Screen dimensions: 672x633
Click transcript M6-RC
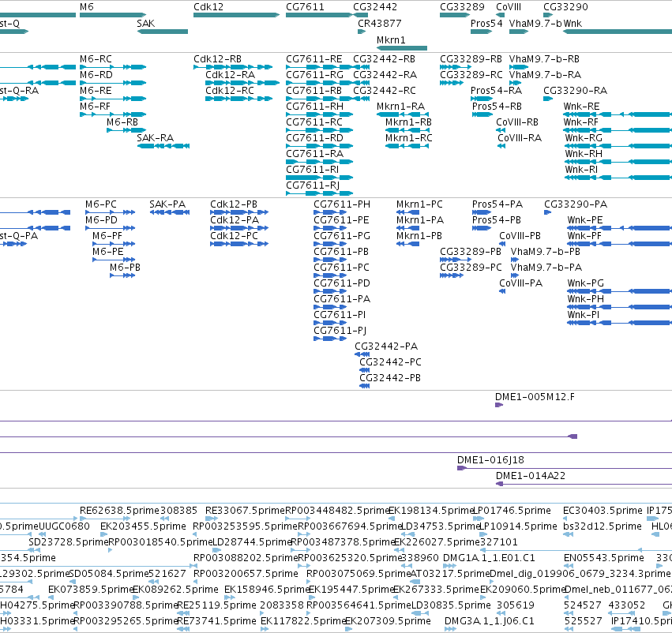coord(113,67)
